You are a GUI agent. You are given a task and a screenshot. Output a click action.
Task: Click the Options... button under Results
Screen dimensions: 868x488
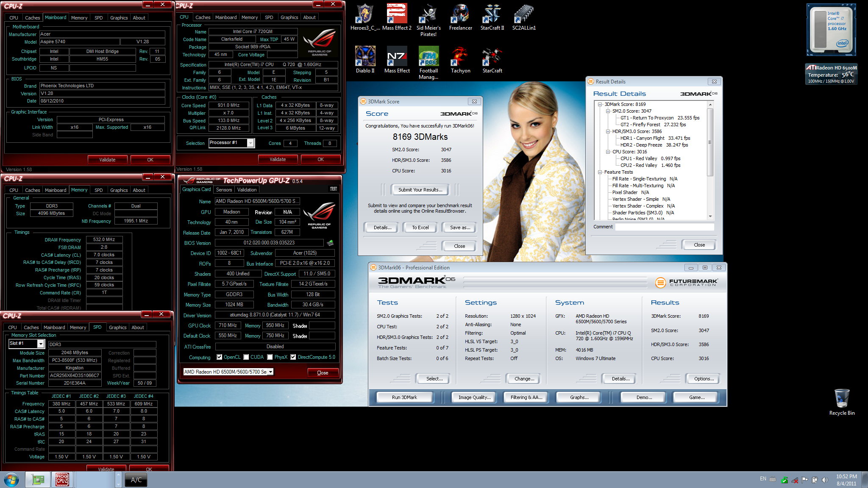coord(704,379)
